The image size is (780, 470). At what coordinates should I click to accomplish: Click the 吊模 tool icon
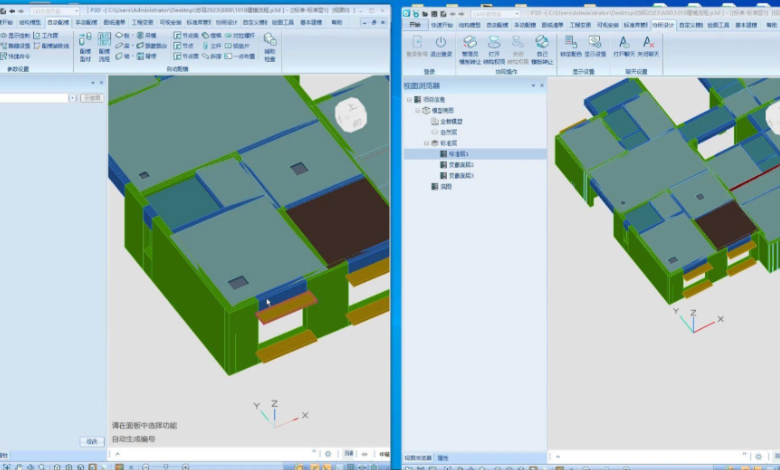tap(140, 35)
